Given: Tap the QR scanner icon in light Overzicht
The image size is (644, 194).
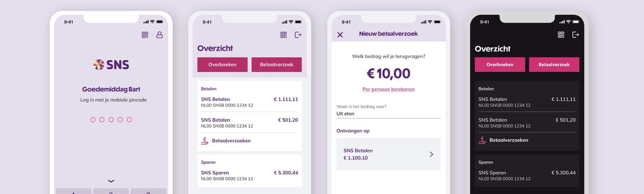Looking at the screenshot, I should point(283,35).
